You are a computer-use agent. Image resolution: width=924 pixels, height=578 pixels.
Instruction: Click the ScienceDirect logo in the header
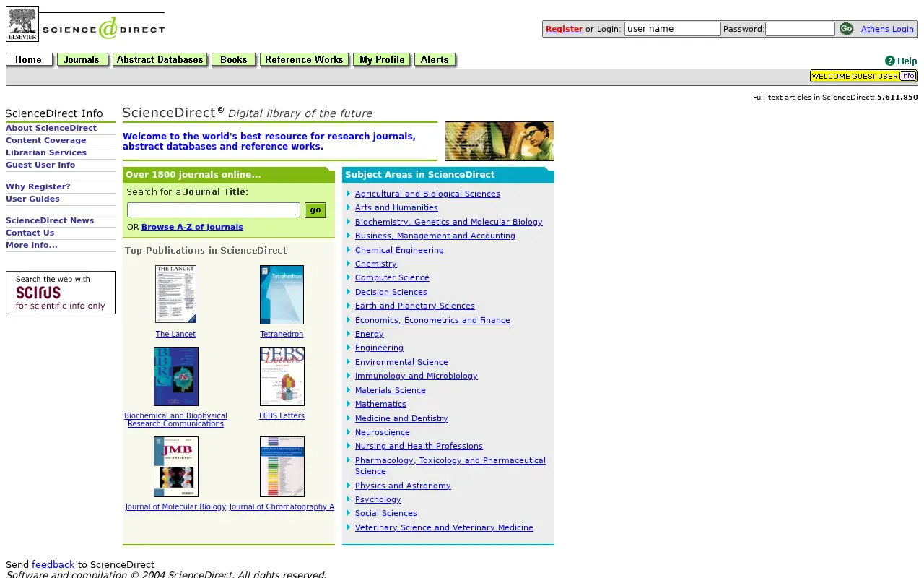pyautogui.click(x=103, y=28)
